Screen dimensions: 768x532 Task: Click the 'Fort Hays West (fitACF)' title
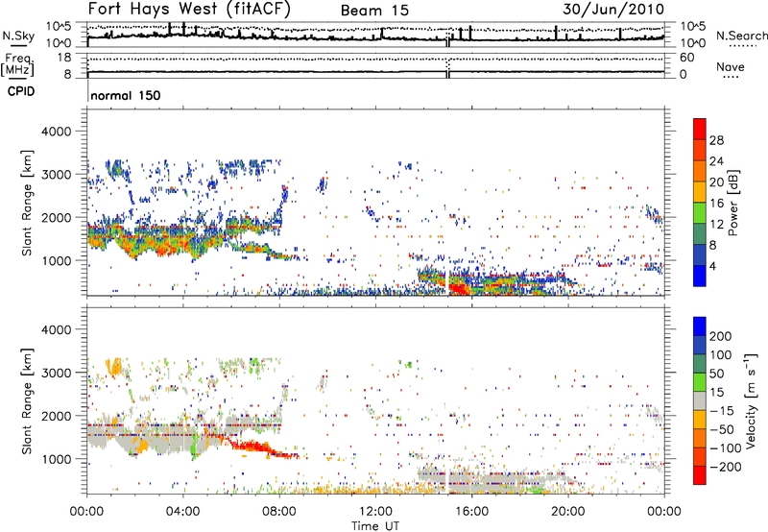tap(189, 9)
